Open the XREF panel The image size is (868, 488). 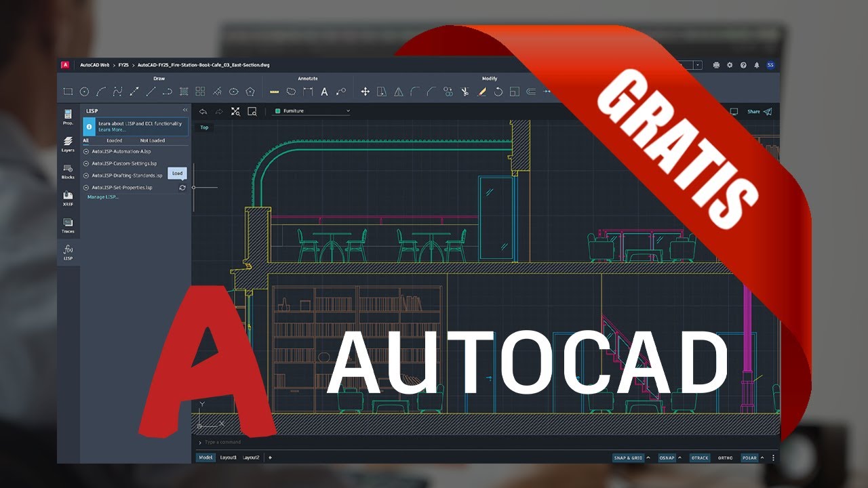68,198
